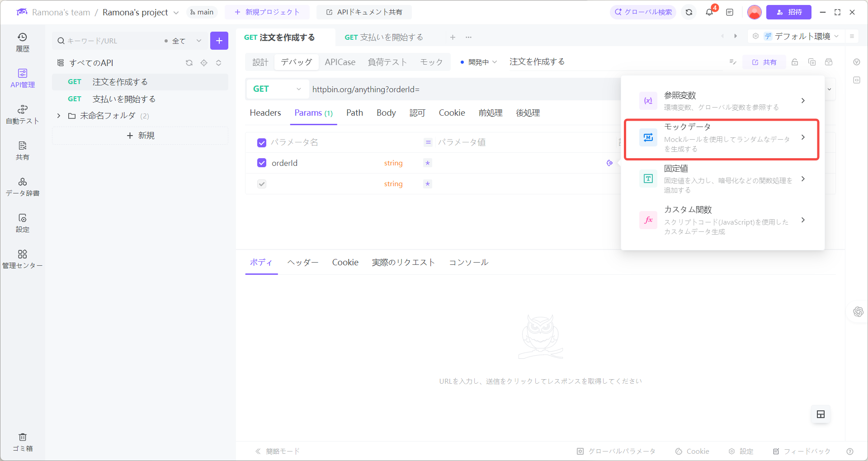
Task: Check the empty parameter row checkbox
Action: pyautogui.click(x=262, y=184)
